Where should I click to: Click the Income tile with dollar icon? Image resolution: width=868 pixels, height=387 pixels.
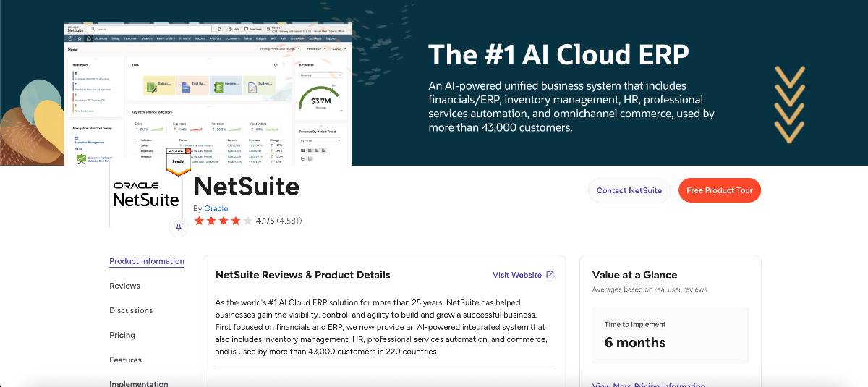(226, 87)
